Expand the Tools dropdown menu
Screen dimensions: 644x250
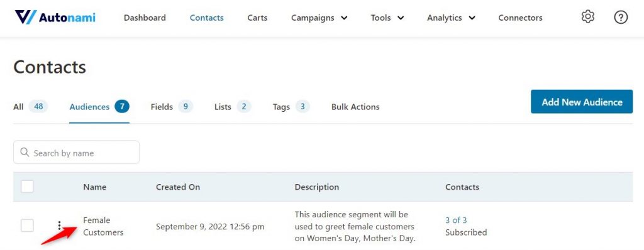point(387,18)
